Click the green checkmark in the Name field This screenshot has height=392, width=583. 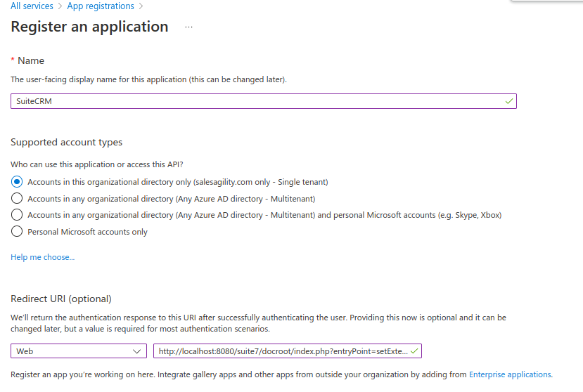pos(509,101)
